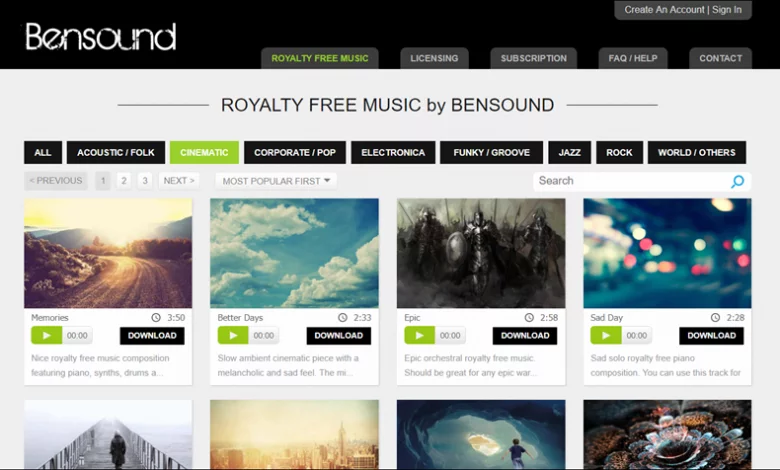
Task: Open the FAQ / Help menu tab
Action: point(633,58)
